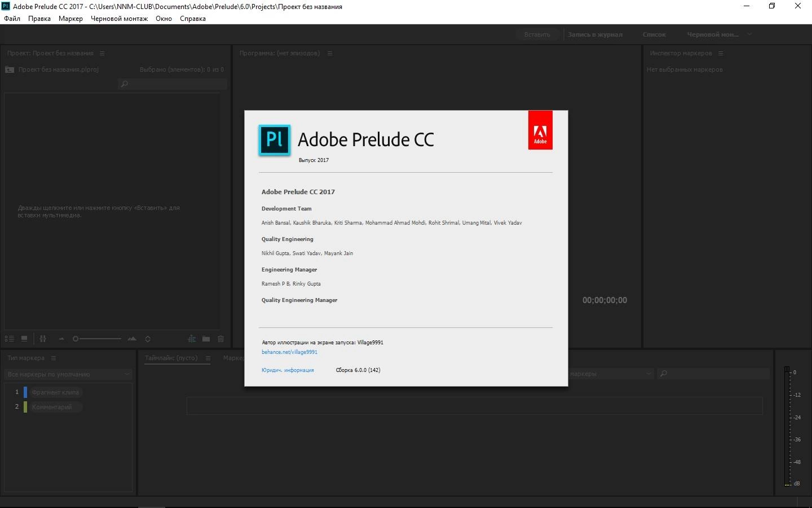Click the large-thumbnail zoom in icon

click(132, 339)
